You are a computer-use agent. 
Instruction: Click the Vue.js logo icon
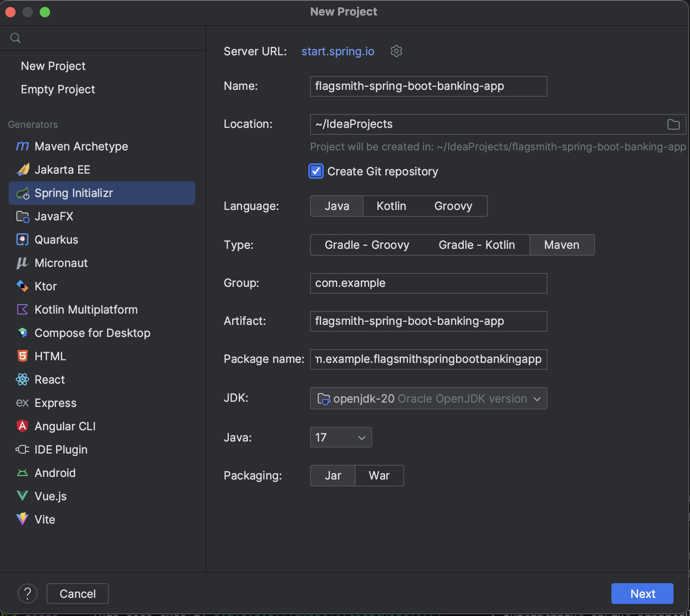coord(22,496)
